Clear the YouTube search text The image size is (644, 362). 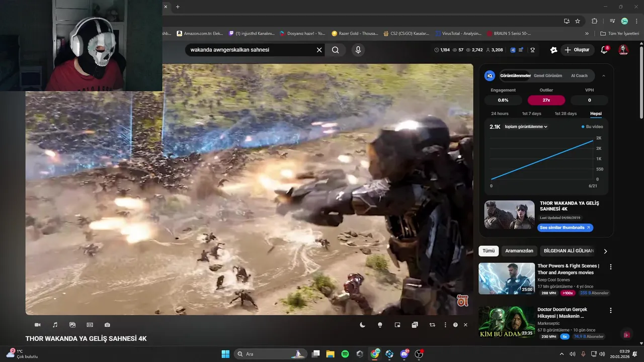tap(319, 50)
